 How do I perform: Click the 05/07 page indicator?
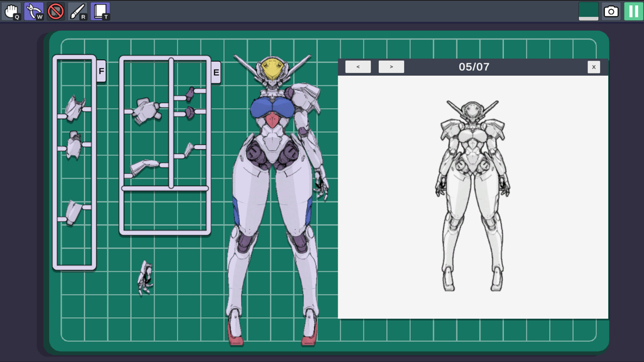[474, 67]
